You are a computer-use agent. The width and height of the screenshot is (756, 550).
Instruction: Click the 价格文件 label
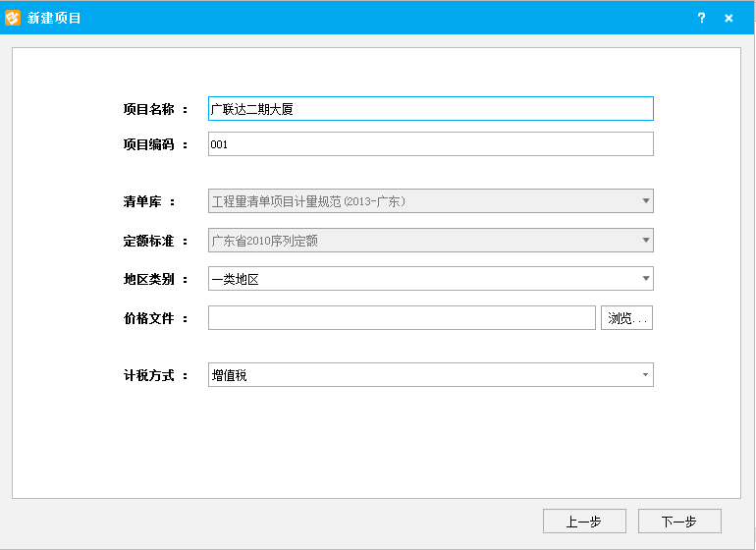(148, 318)
